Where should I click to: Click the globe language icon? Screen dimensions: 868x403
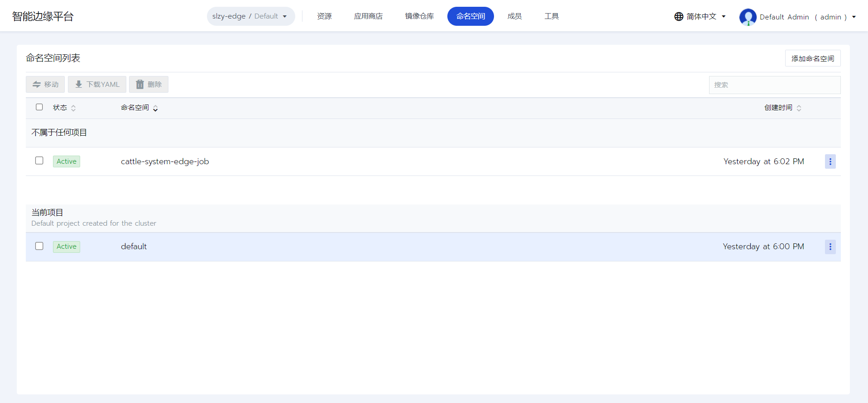point(679,17)
